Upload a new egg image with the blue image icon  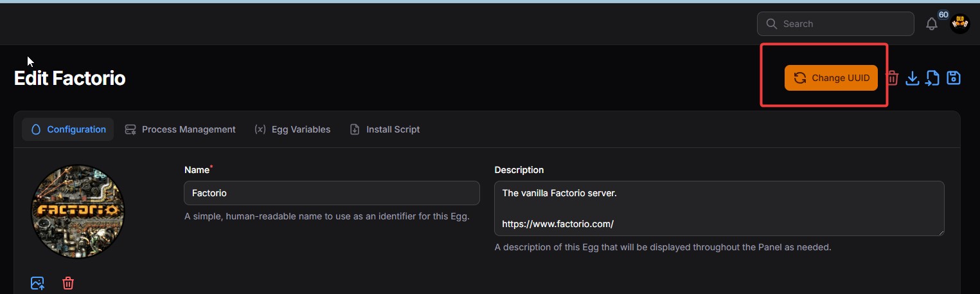pos(38,283)
